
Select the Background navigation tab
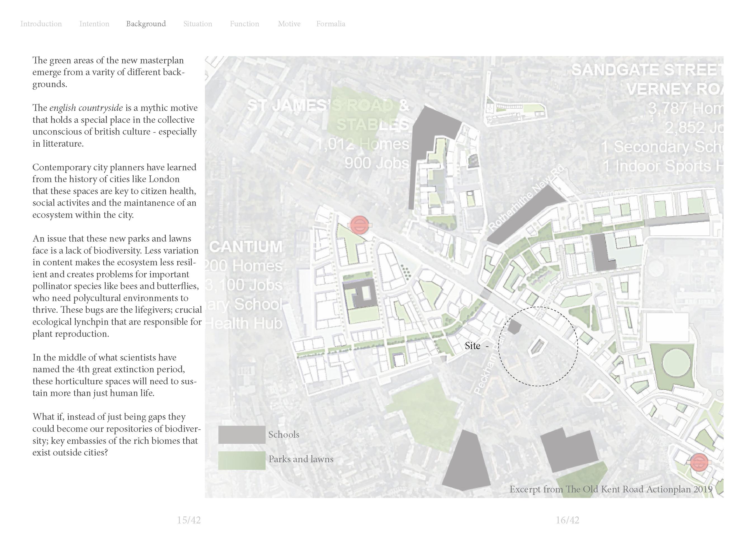[146, 24]
